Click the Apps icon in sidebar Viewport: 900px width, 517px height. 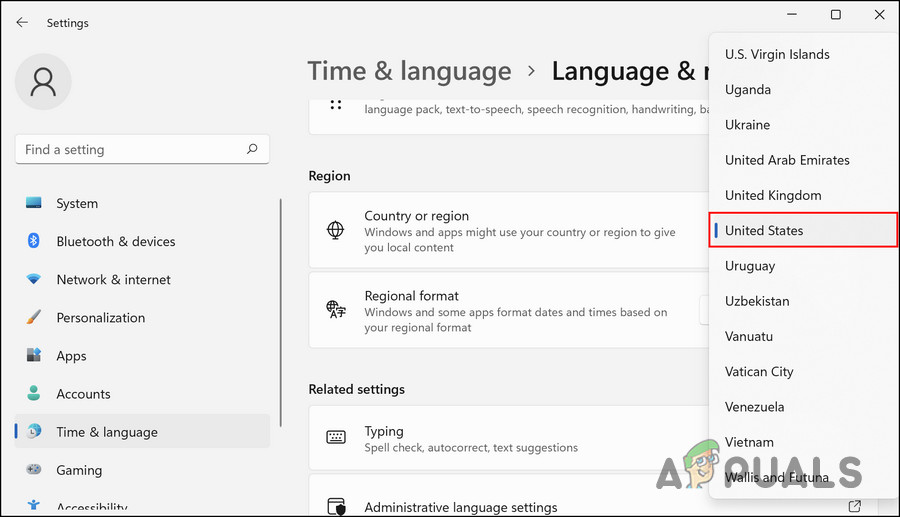34,355
